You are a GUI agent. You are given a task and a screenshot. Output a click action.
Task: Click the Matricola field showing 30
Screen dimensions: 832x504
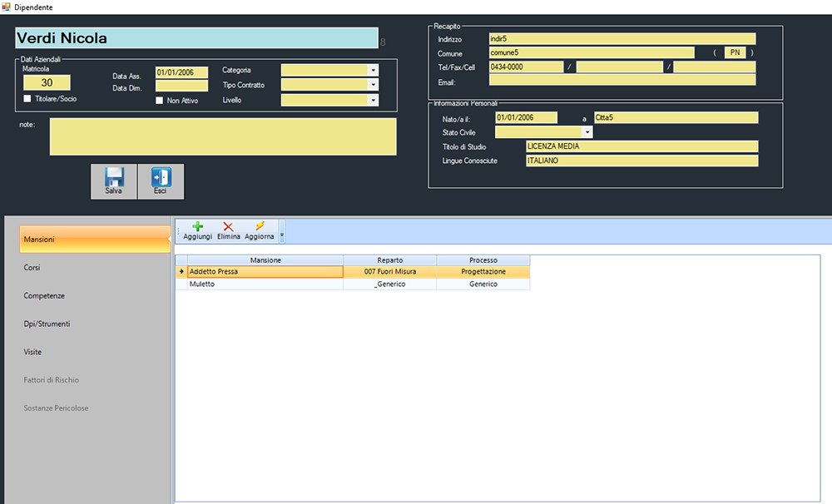point(47,83)
